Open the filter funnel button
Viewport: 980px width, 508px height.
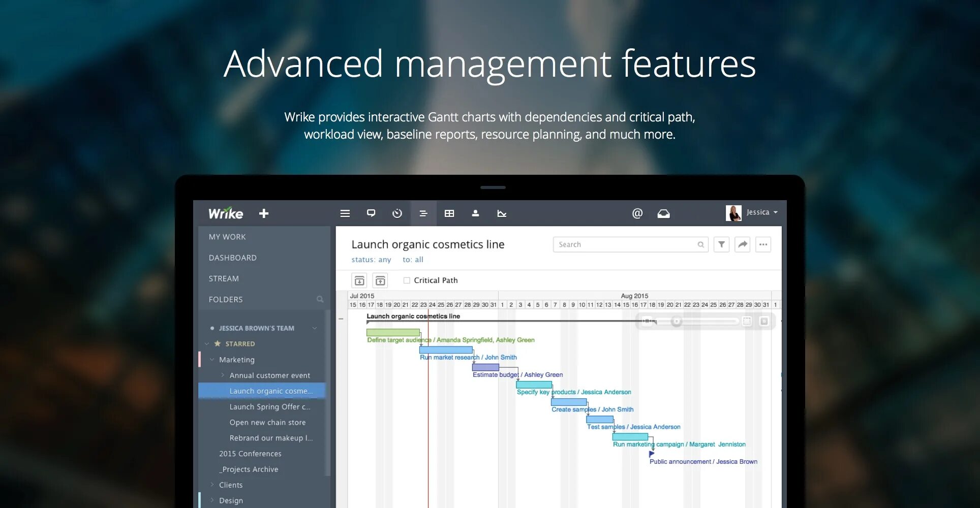coord(721,244)
